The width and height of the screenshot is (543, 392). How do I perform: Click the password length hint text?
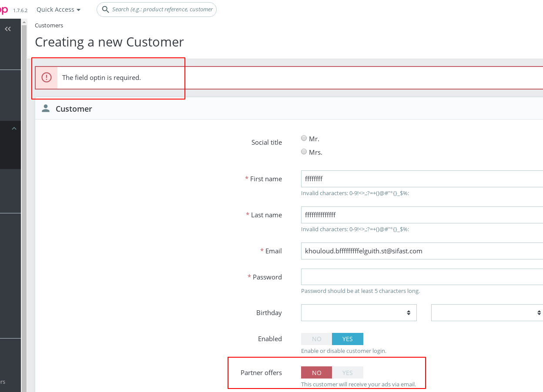pyautogui.click(x=360, y=291)
